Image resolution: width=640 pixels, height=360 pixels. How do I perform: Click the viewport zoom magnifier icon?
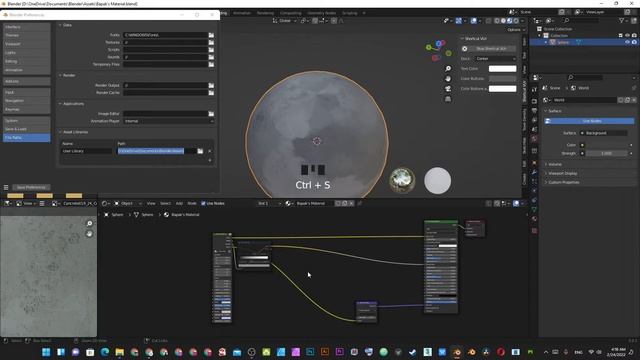point(448,69)
